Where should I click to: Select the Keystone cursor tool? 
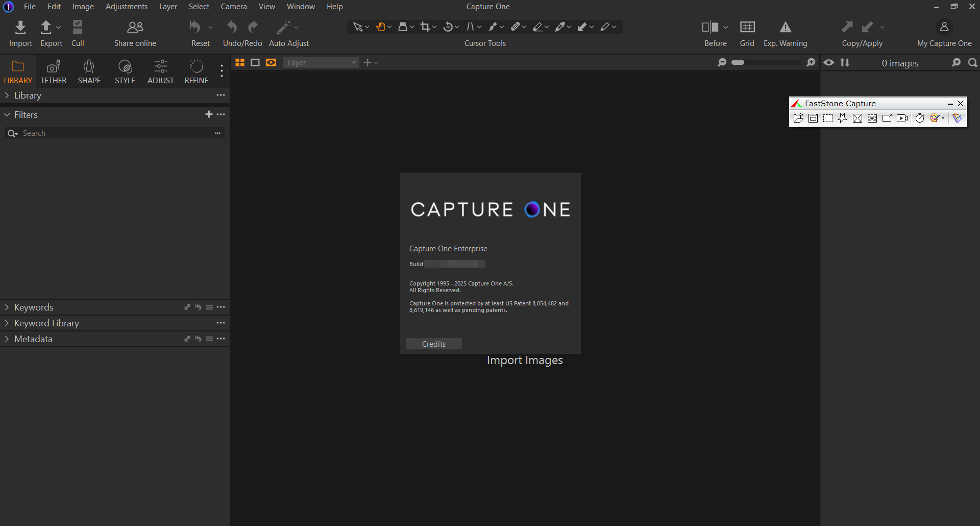(x=470, y=27)
